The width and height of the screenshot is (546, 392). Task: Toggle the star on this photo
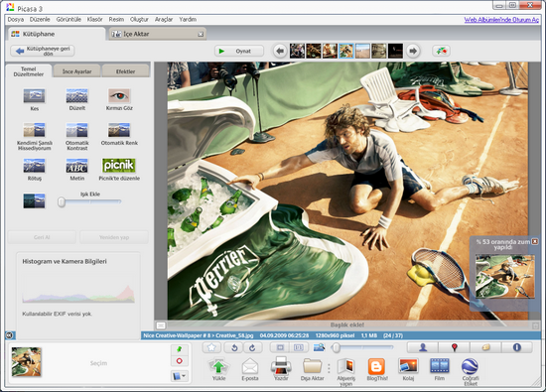[211, 347]
